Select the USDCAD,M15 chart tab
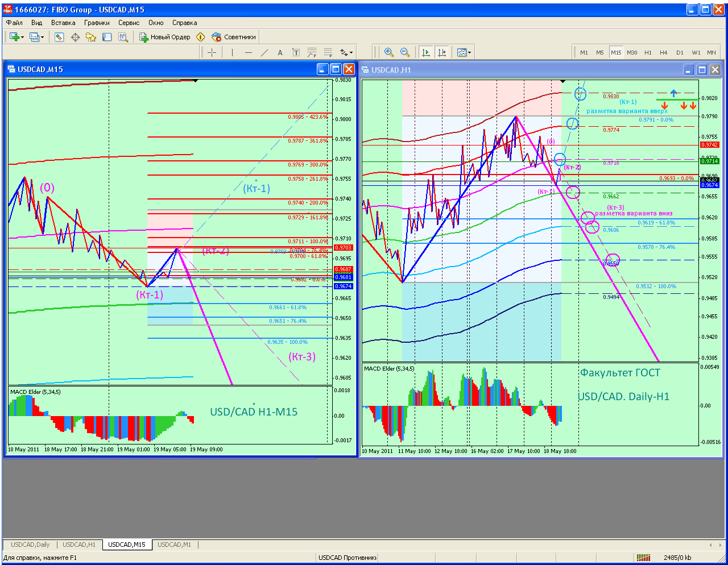The image size is (728, 565). (x=127, y=545)
